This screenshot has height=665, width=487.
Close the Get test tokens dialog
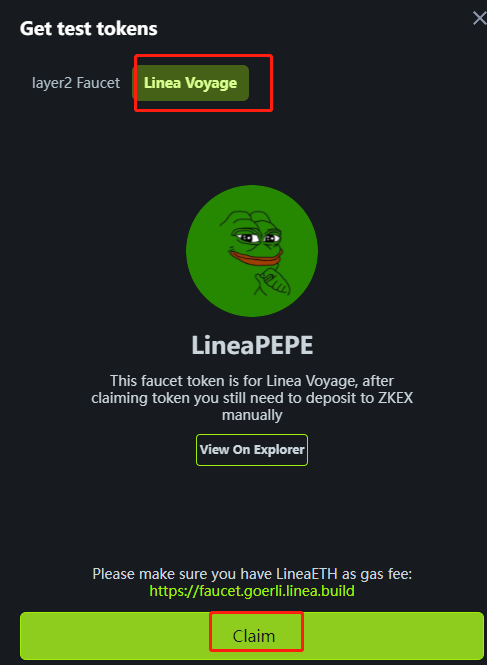pos(479,19)
